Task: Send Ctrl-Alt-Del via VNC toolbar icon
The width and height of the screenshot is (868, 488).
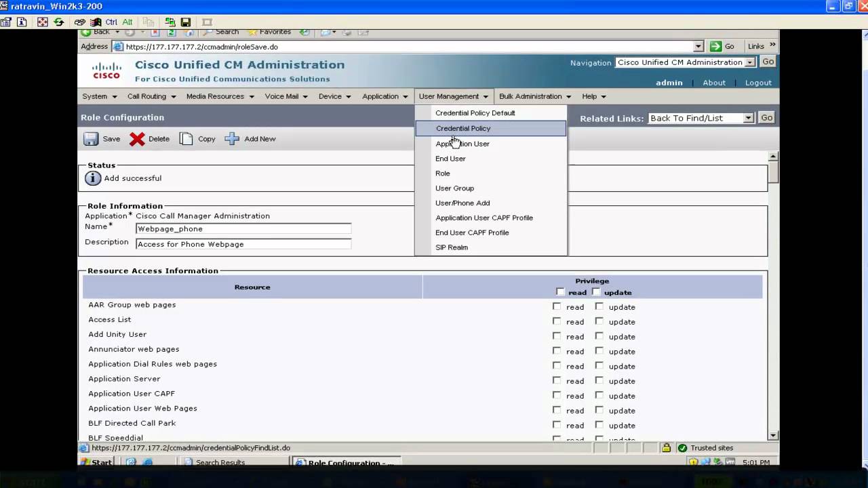Action: [80, 22]
